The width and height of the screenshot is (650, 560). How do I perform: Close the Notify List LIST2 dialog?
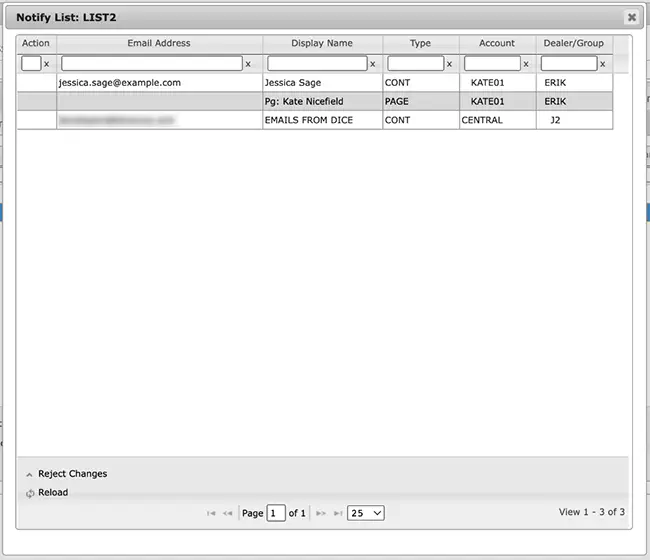[632, 17]
